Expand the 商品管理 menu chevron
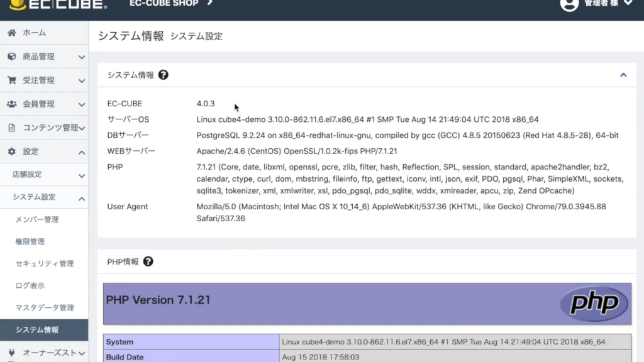Viewport: 644px width, 362px height. point(82,57)
